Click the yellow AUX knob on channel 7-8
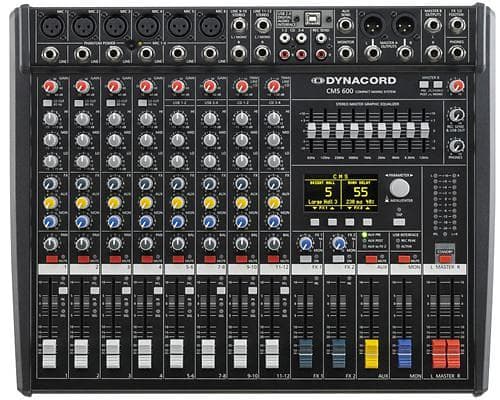This screenshot has height=400, width=500. coord(210,202)
